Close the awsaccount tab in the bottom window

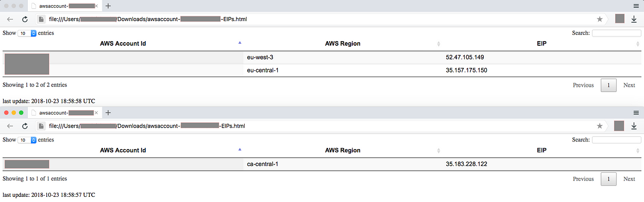click(96, 113)
